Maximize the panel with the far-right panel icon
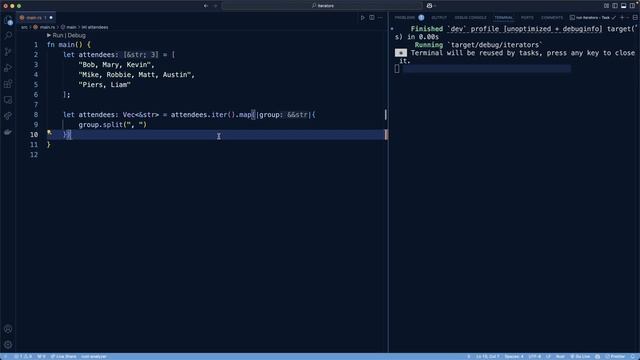The image size is (640, 360). [635, 18]
